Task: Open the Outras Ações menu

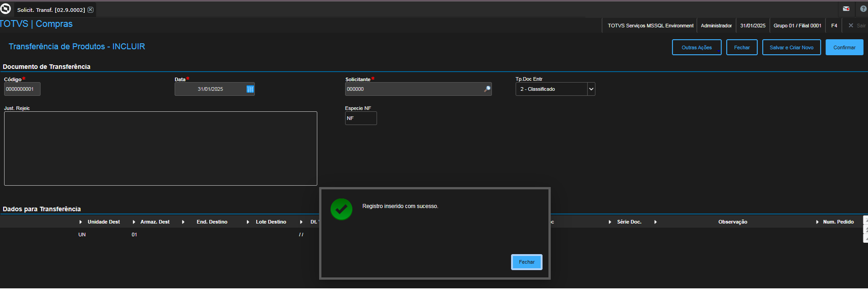Action: click(x=697, y=47)
